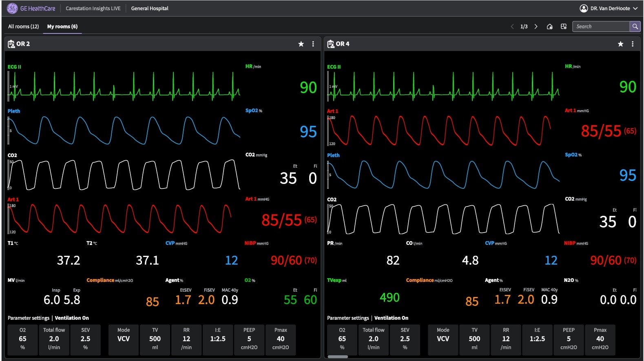Viewport: 644px width, 361px height.
Task: Click the add room home icon
Action: (550, 27)
